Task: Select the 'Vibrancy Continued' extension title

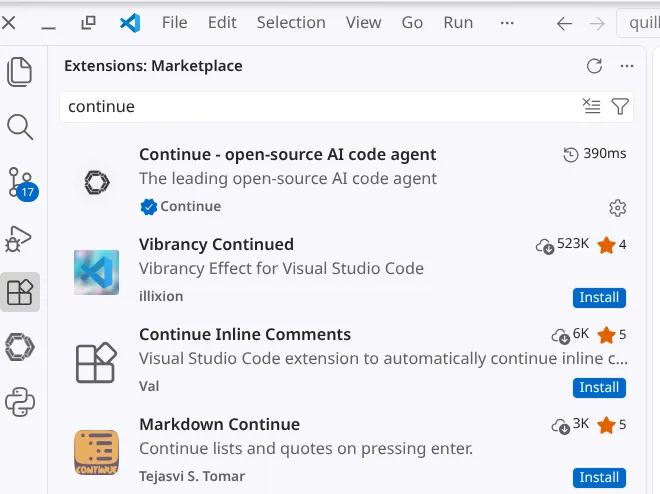Action: point(216,244)
